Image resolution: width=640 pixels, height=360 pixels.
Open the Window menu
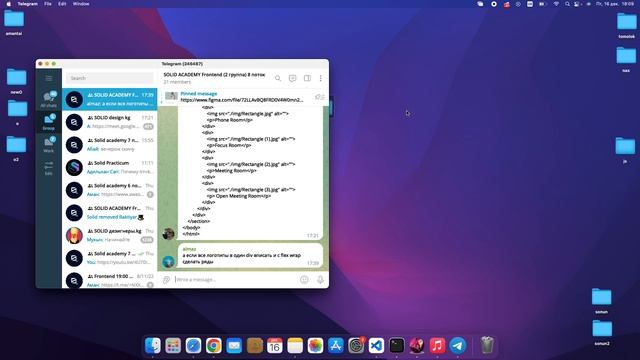[81, 4]
